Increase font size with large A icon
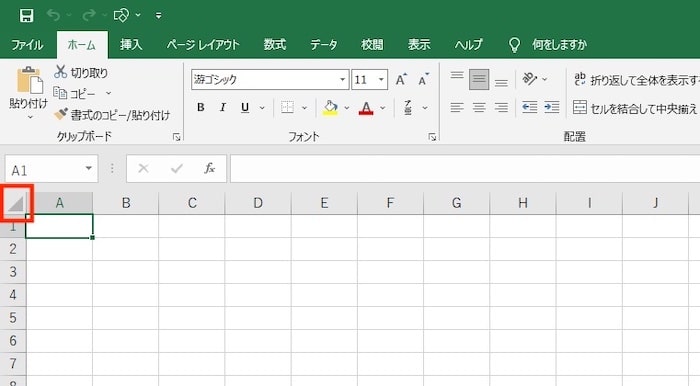This screenshot has width=700, height=386. (401, 79)
